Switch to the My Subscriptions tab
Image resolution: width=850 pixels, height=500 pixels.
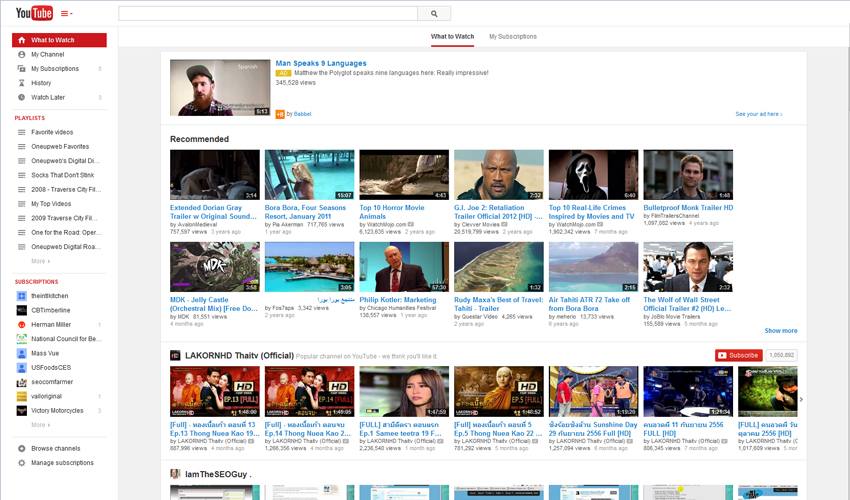click(513, 36)
